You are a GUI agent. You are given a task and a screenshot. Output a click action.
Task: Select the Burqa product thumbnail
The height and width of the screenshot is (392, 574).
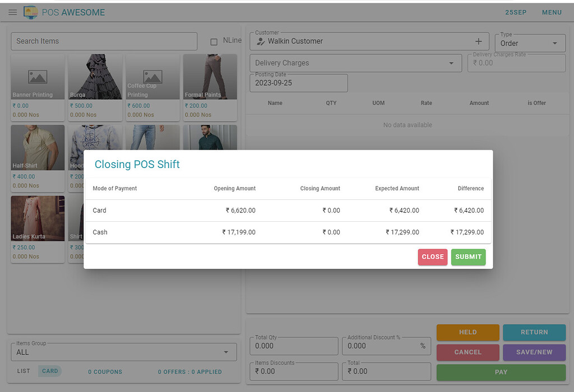[95, 76]
